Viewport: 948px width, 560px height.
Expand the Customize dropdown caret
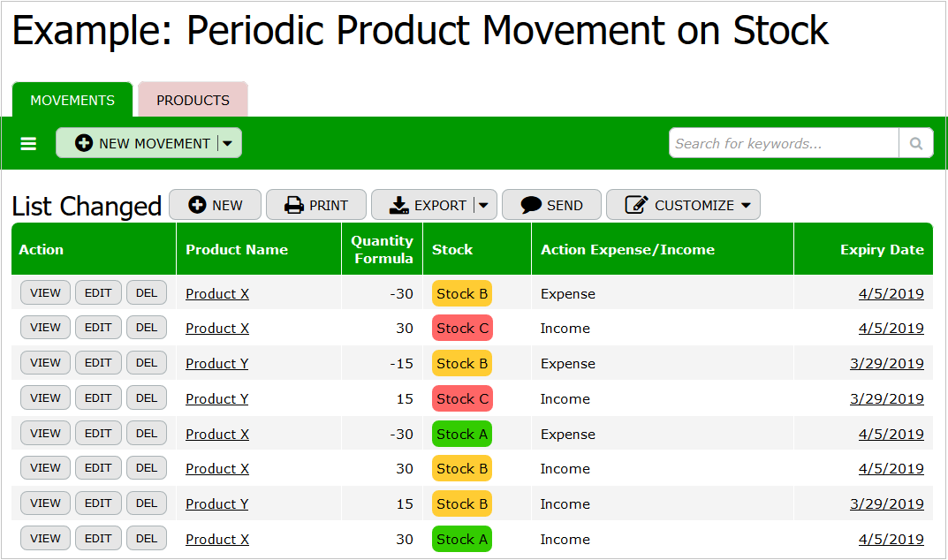pyautogui.click(x=746, y=205)
